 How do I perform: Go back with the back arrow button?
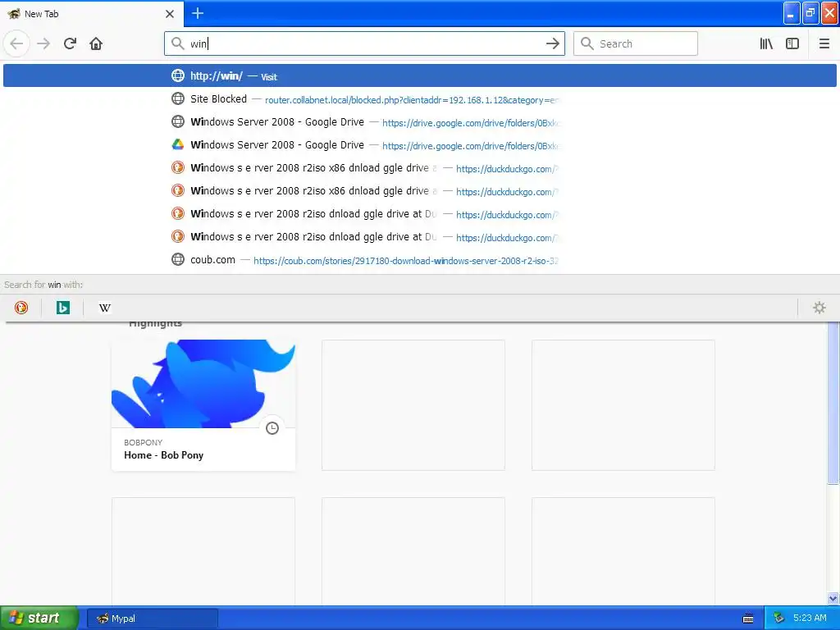16,43
